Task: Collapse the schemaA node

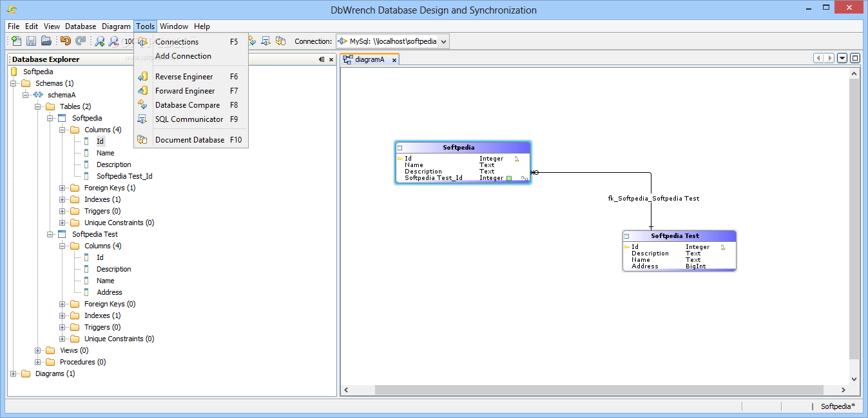Action: pos(26,95)
